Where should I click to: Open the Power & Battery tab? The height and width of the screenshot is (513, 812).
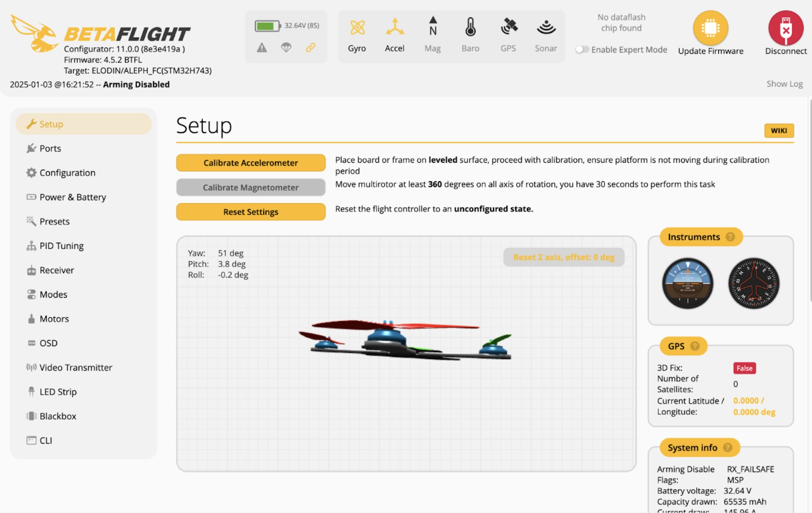pos(84,197)
